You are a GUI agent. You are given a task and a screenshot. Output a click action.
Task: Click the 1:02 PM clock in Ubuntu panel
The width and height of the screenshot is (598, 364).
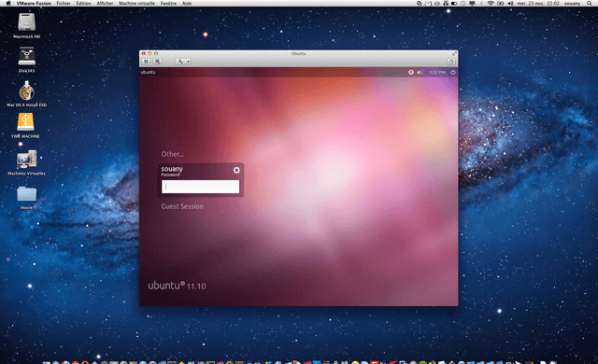tap(437, 72)
